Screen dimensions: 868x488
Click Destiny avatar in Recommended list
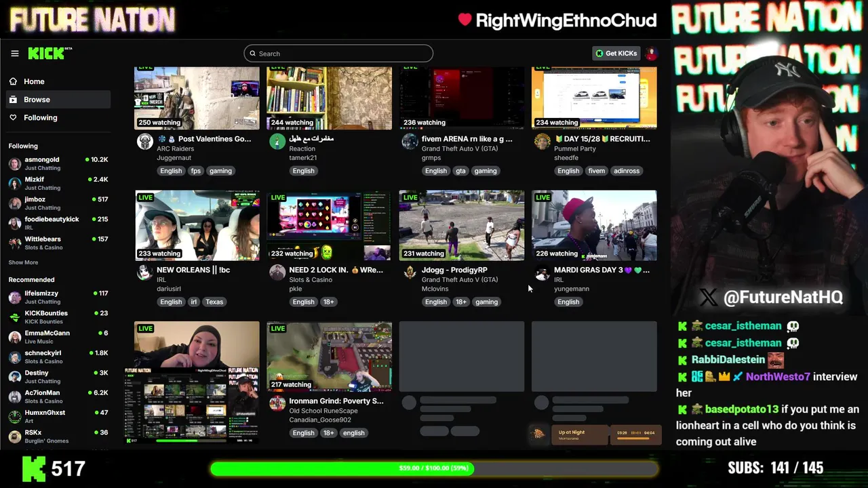(14, 376)
